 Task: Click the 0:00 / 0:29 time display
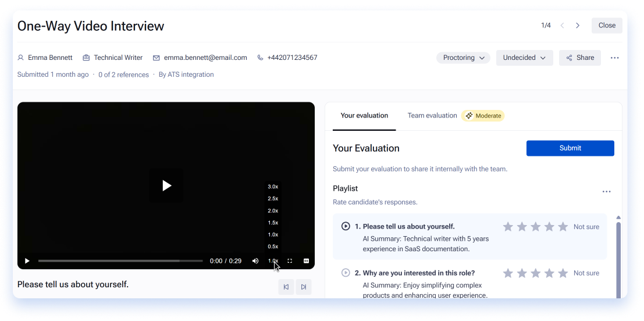[x=226, y=261]
